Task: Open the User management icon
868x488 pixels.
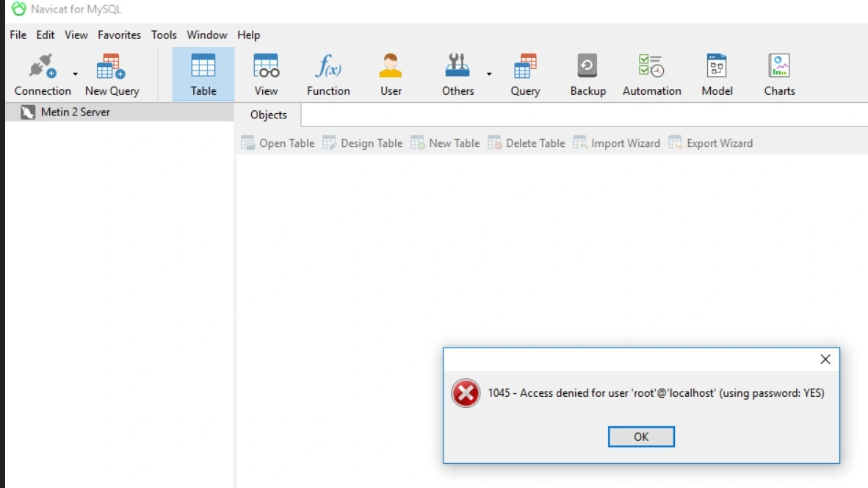Action: coord(391,74)
